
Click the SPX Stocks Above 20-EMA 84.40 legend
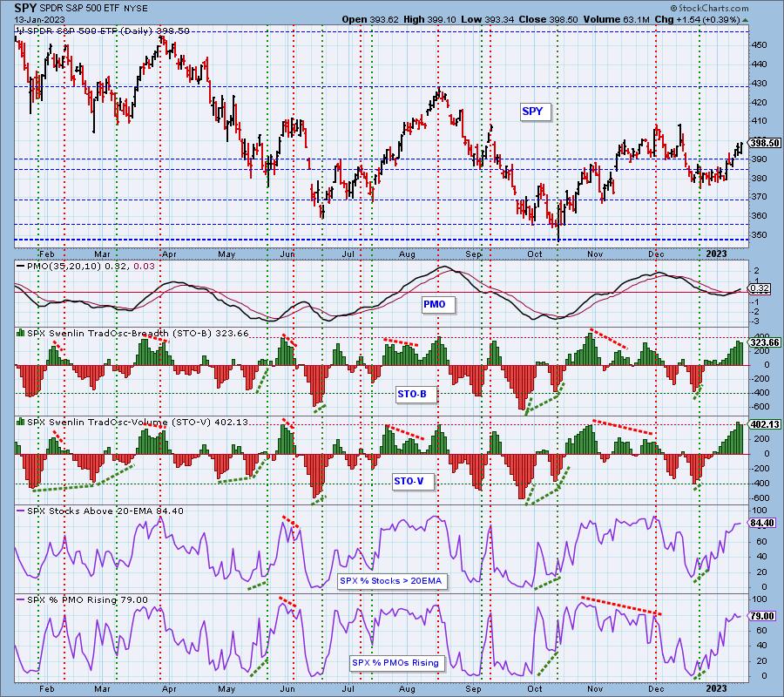[x=105, y=511]
